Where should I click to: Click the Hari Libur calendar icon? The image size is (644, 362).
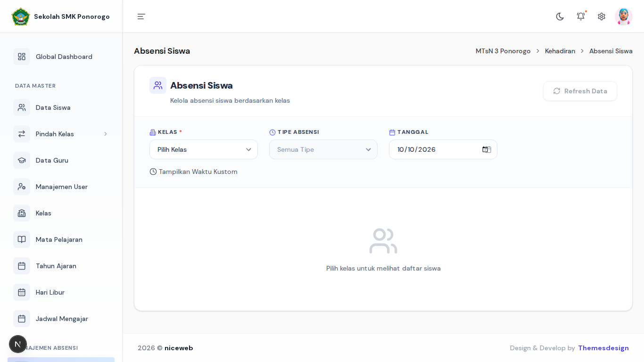[22, 292]
